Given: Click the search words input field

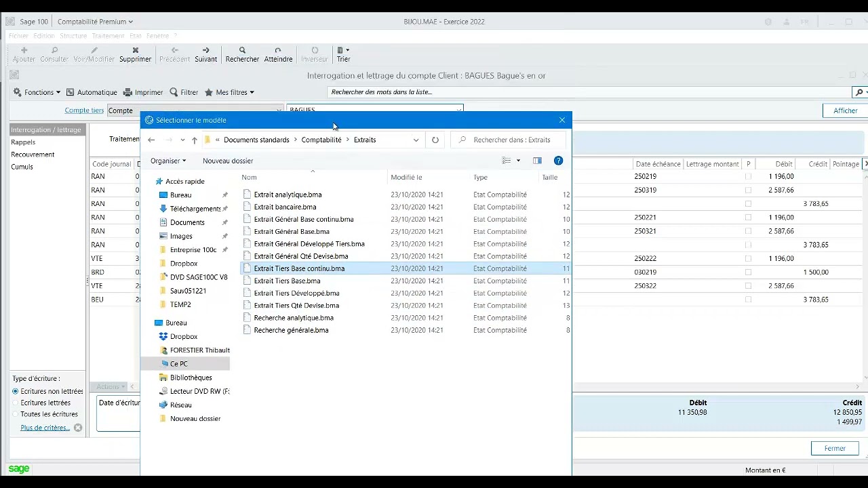Looking at the screenshot, I should pyautogui.click(x=589, y=92).
